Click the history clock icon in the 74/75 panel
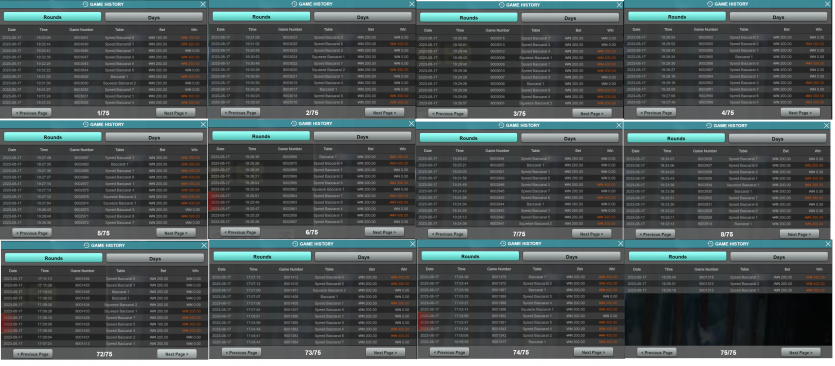835x366 pixels. [x=503, y=243]
